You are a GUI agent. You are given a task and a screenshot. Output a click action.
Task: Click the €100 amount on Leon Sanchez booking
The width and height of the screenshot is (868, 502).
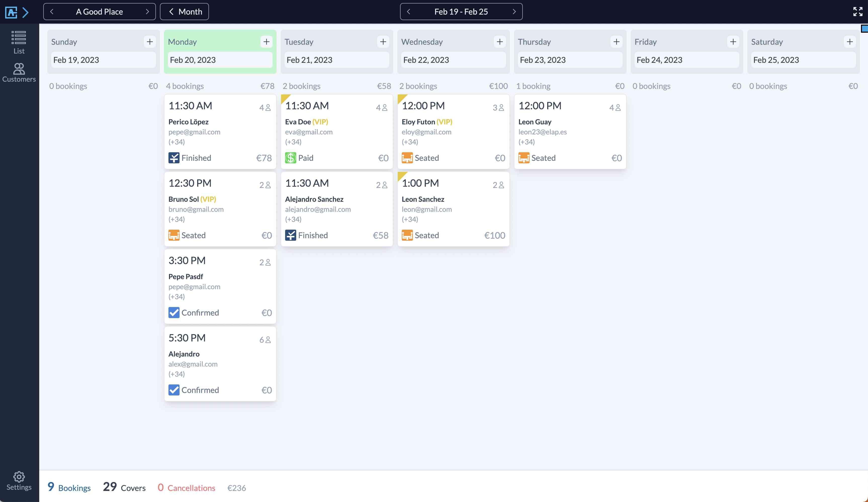click(x=495, y=235)
